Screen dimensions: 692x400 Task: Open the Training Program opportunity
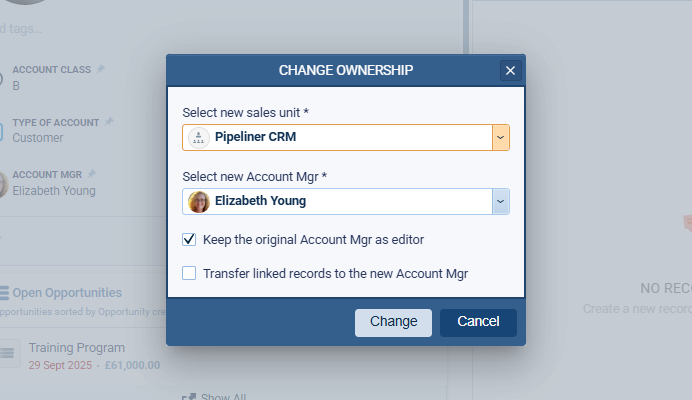77,348
